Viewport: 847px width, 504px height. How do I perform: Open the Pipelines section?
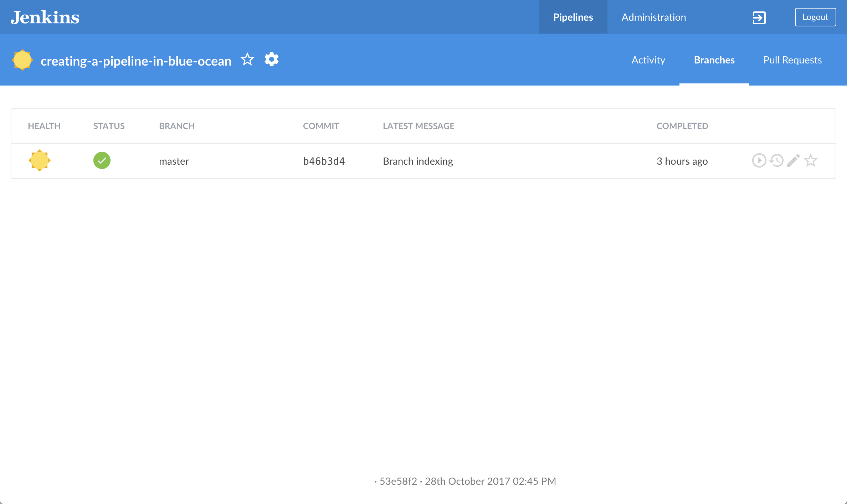[573, 17]
